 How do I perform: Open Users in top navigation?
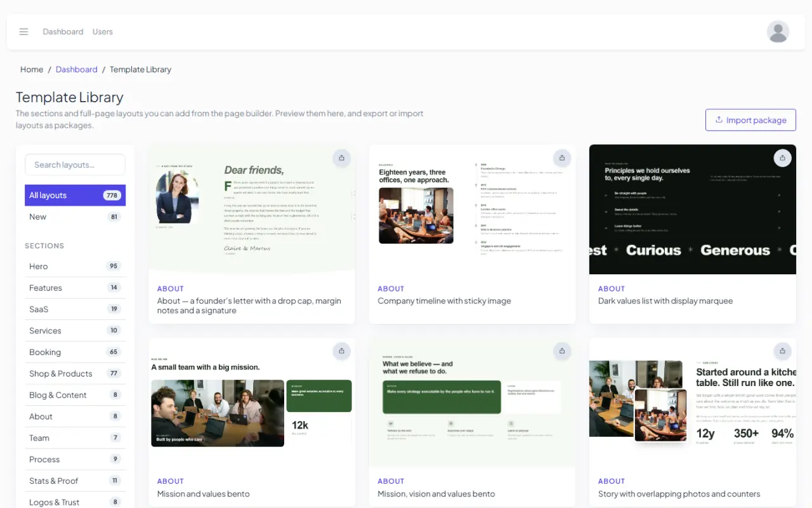pyautogui.click(x=102, y=32)
